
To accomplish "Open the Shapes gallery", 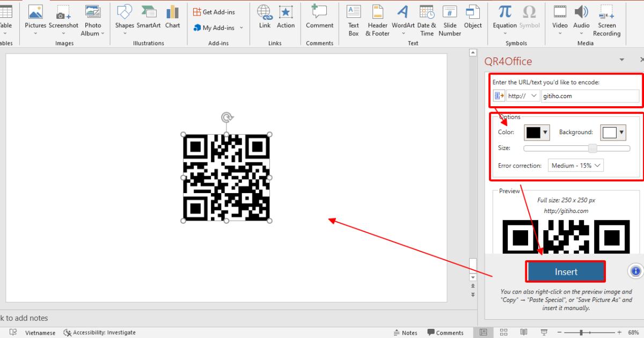I will coord(124,19).
